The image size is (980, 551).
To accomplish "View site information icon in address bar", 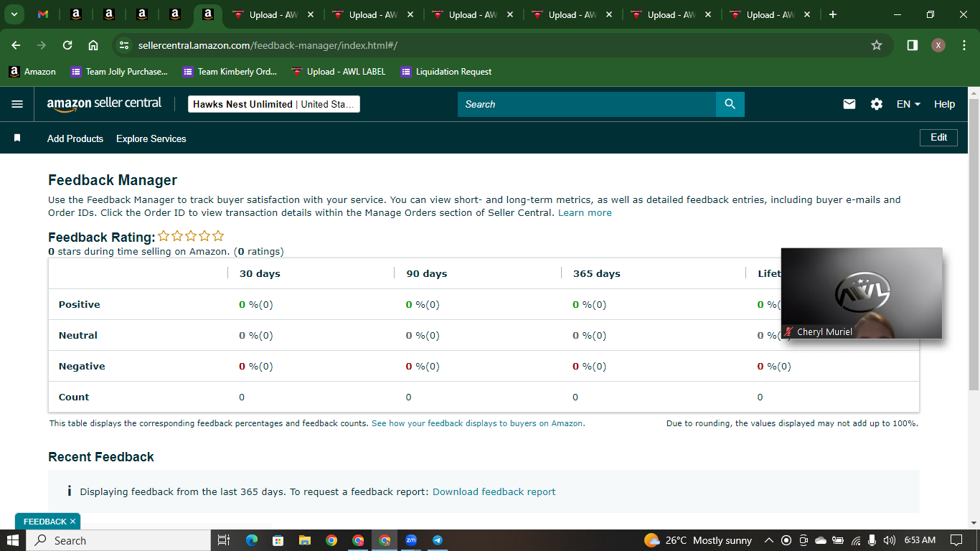I will [124, 45].
